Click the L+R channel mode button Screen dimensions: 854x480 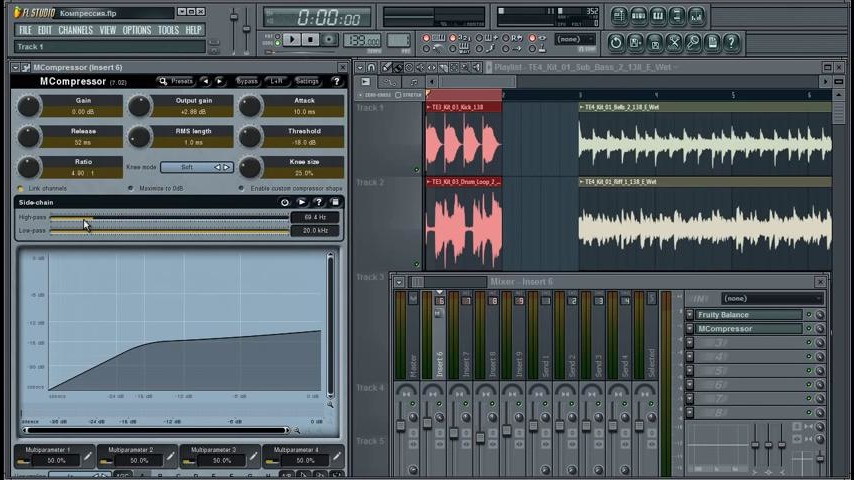click(x=277, y=81)
